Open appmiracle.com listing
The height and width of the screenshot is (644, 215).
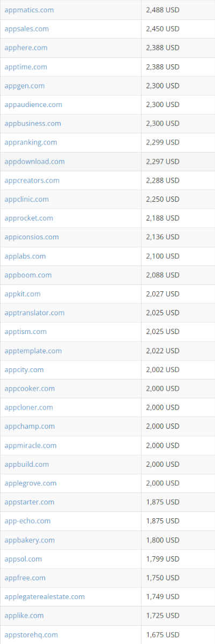coord(30,445)
